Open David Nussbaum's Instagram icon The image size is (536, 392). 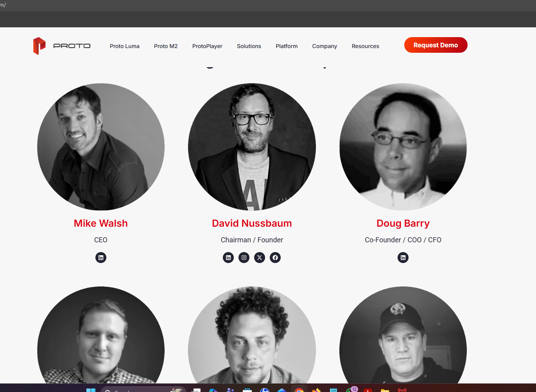(244, 258)
